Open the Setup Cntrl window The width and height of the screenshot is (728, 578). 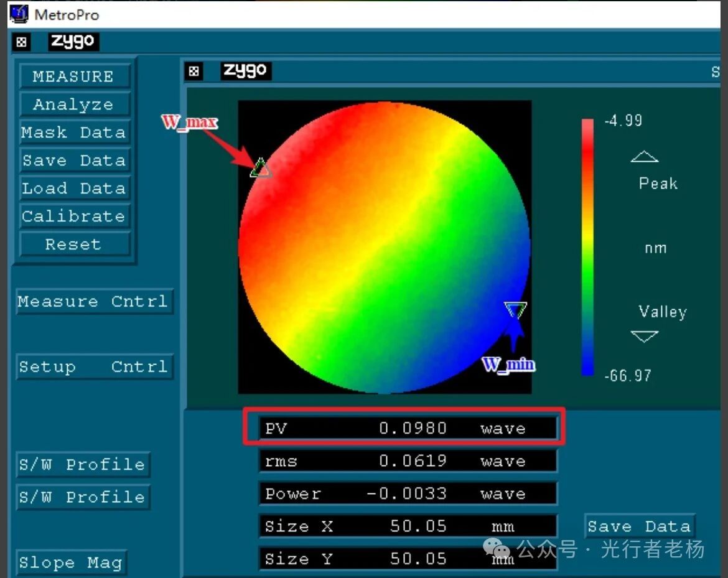(93, 367)
